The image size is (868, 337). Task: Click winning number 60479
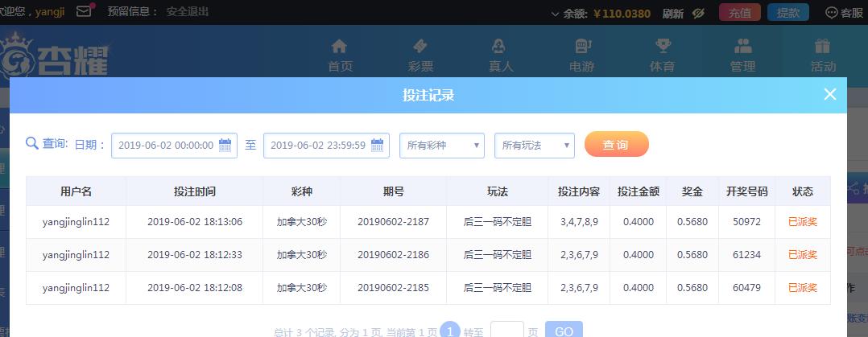point(746,288)
